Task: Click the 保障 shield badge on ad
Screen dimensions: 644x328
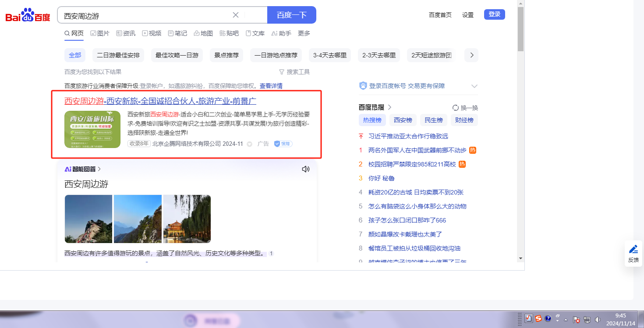Action: coord(283,144)
